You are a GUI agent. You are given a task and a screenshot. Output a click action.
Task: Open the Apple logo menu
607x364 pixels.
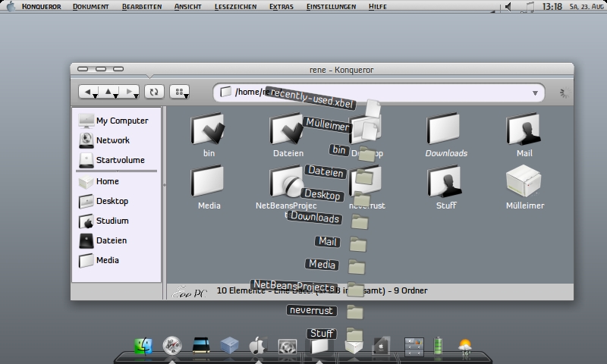[x=11, y=6]
